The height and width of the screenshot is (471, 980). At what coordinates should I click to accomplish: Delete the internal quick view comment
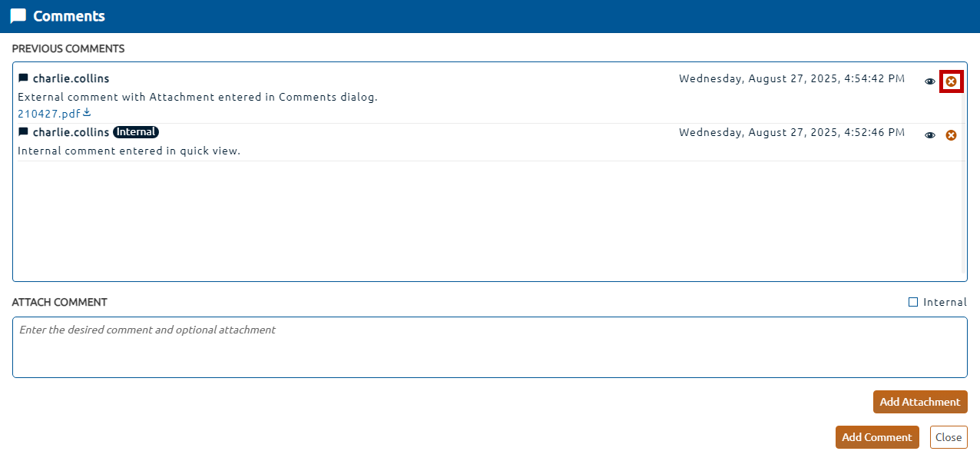pos(951,135)
